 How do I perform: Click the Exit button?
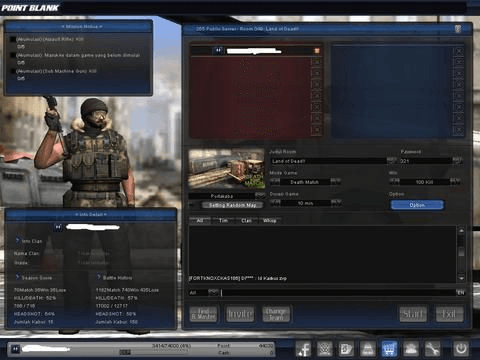point(449,314)
